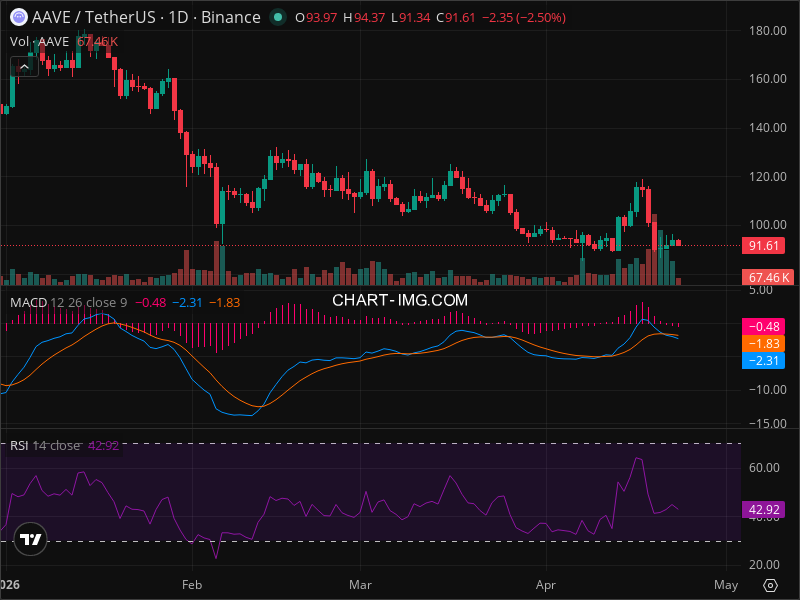The image size is (800, 600).
Task: Click the 91.61 current price label
Action: pyautogui.click(x=763, y=245)
